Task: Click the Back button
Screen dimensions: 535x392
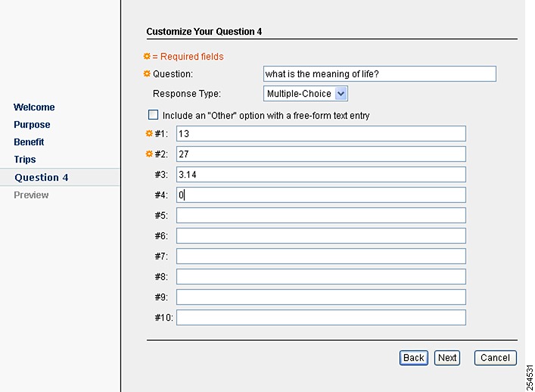Action: point(413,358)
